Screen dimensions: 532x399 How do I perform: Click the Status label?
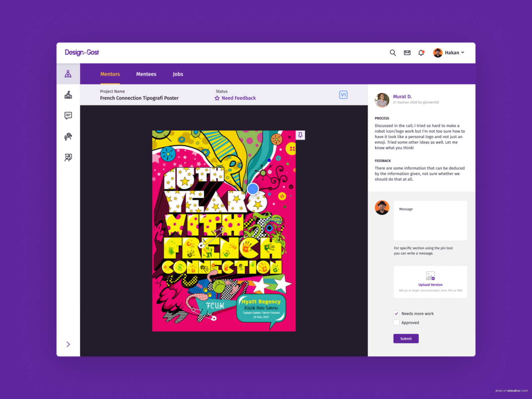pyautogui.click(x=222, y=91)
